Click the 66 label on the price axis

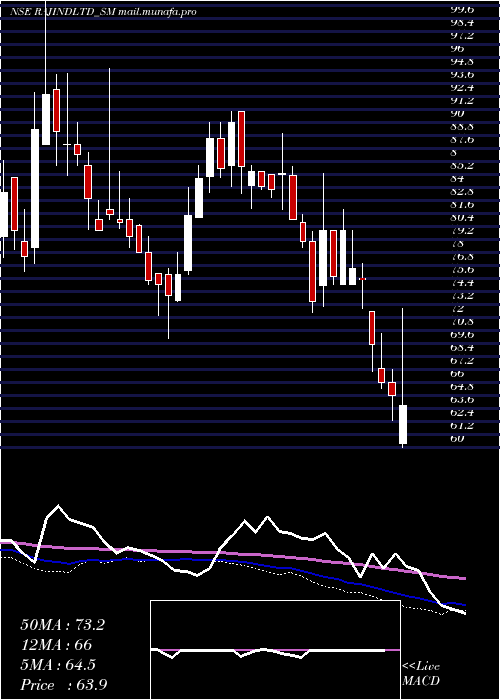pos(458,373)
